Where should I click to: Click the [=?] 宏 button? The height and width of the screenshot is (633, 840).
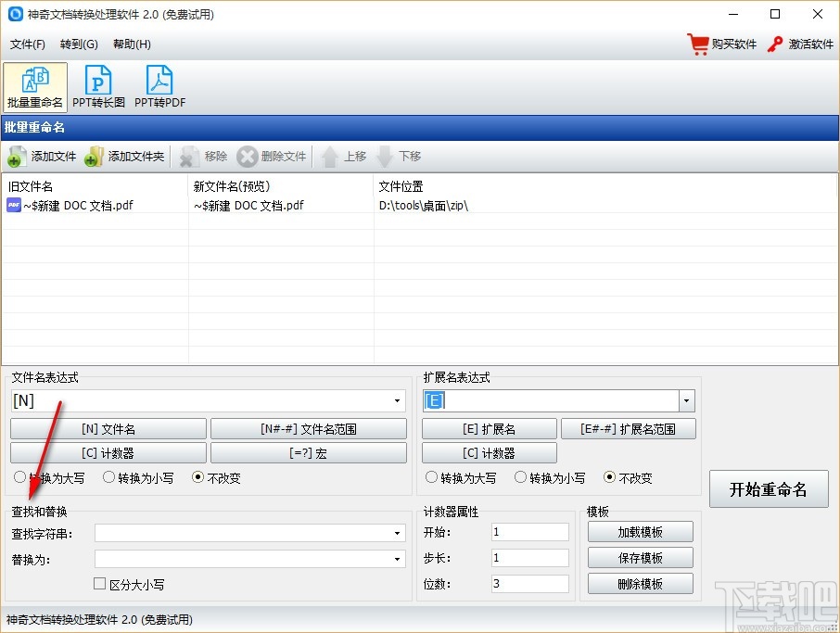(309, 453)
